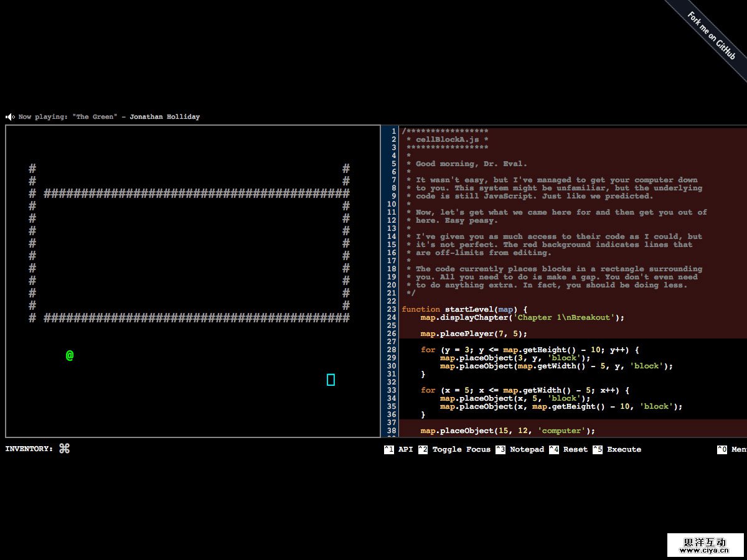
Task: Click the cyan exit box on the map
Action: pyautogui.click(x=331, y=380)
